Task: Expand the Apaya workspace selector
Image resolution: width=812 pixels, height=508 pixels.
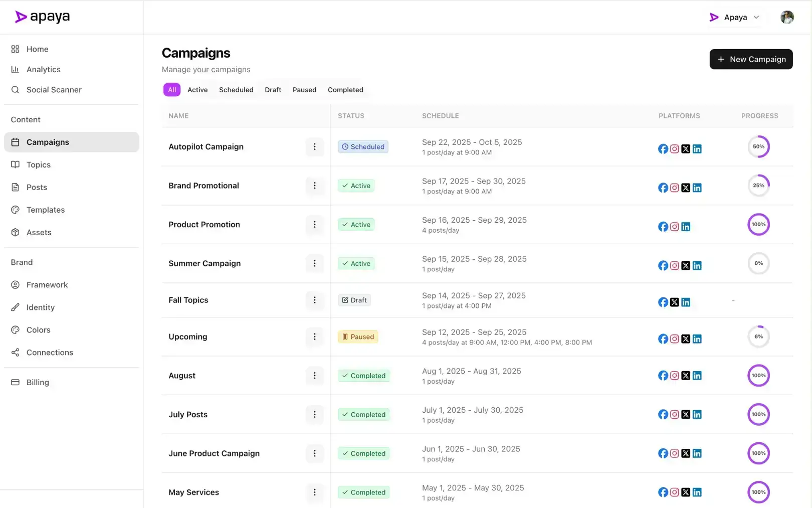Action: point(735,17)
